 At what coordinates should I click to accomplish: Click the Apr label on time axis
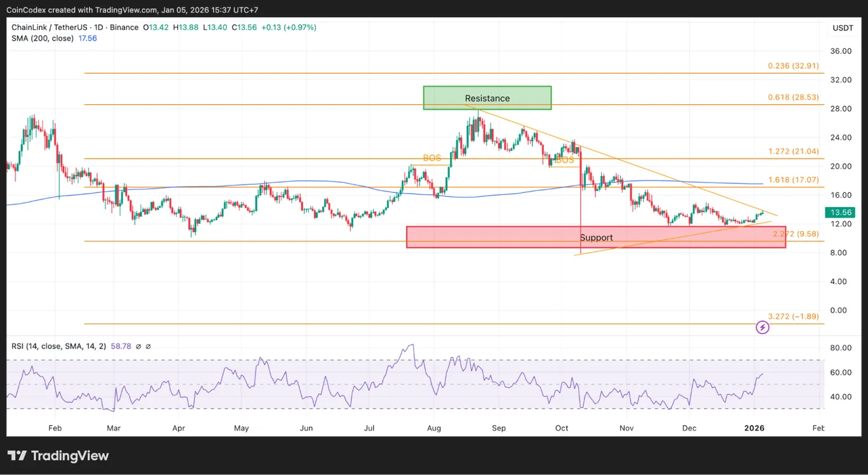click(x=179, y=428)
